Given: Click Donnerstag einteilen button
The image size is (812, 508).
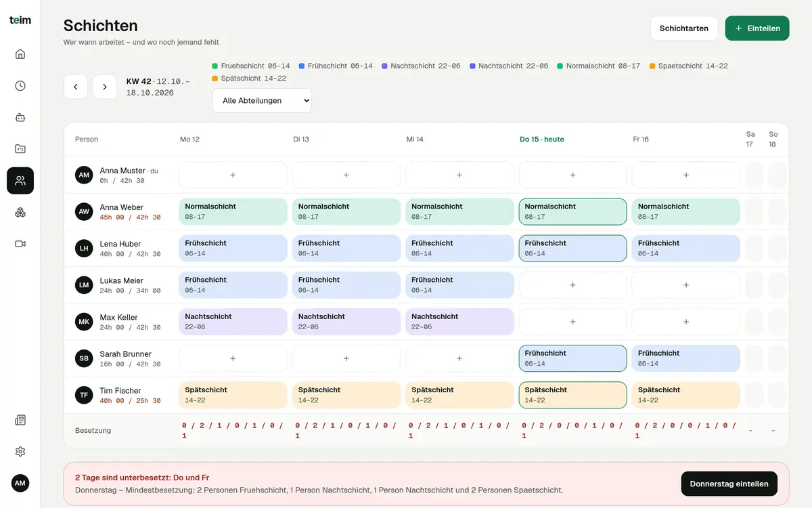Looking at the screenshot, I should coord(729,484).
